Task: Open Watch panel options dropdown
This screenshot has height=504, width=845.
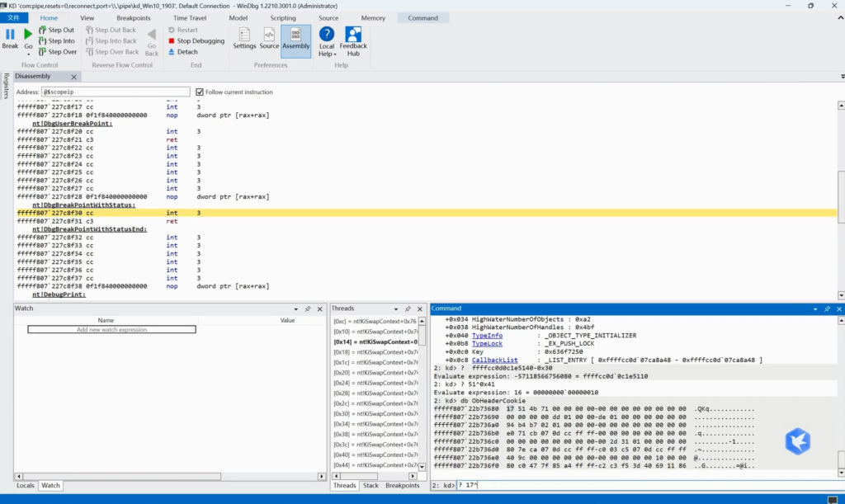Action: pos(296,309)
